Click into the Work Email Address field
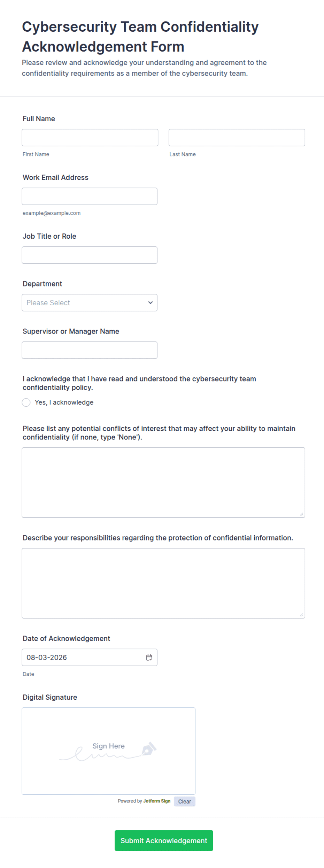Viewport: 324px width, 868px height. pos(90,196)
